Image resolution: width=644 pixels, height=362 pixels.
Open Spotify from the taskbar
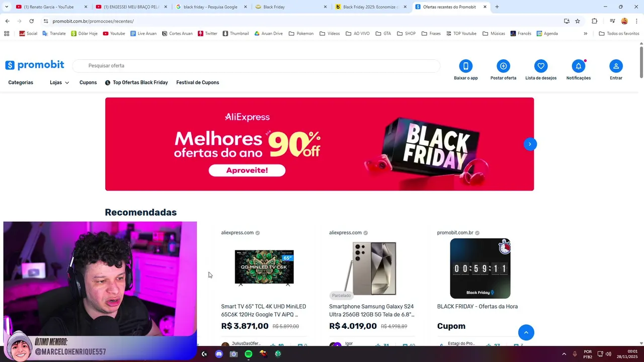(248, 354)
